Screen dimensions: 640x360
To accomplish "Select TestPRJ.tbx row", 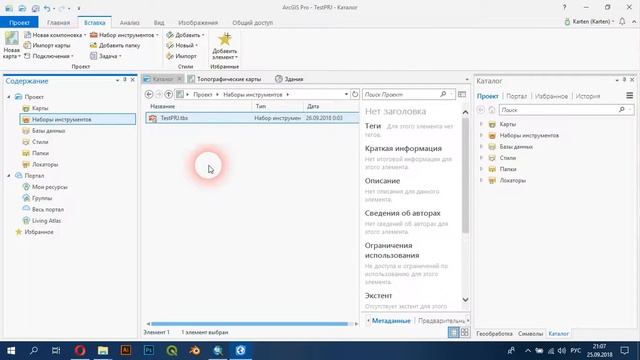I will 252,118.
